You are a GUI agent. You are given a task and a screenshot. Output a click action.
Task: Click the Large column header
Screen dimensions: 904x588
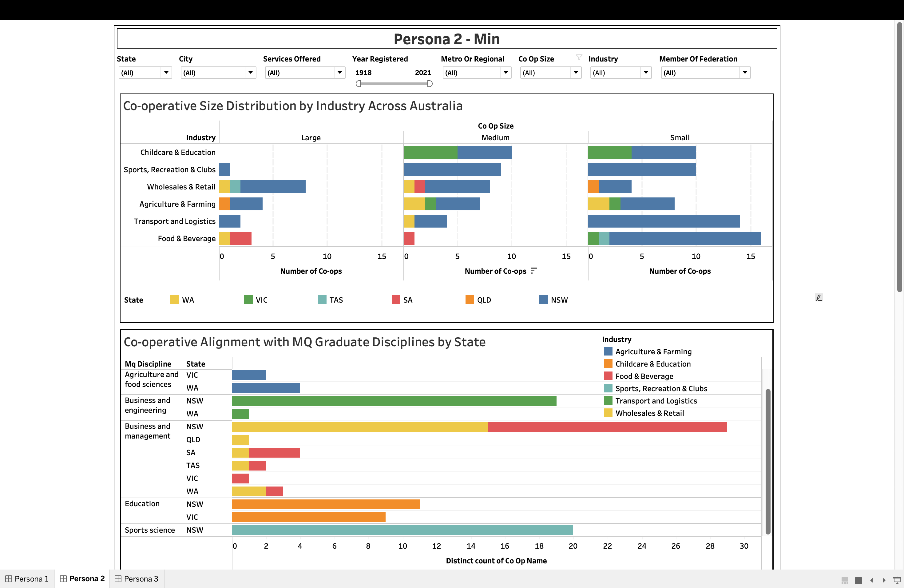tap(311, 137)
